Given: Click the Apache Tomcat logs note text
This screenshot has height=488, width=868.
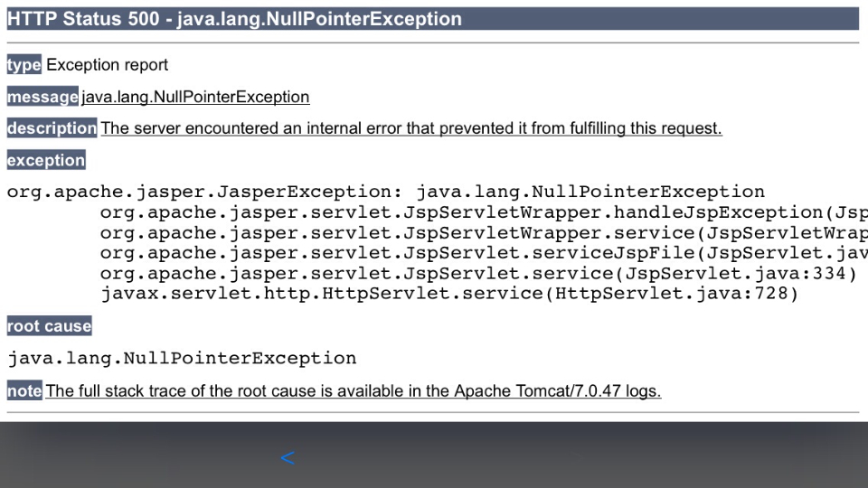Looking at the screenshot, I should pos(353,391).
